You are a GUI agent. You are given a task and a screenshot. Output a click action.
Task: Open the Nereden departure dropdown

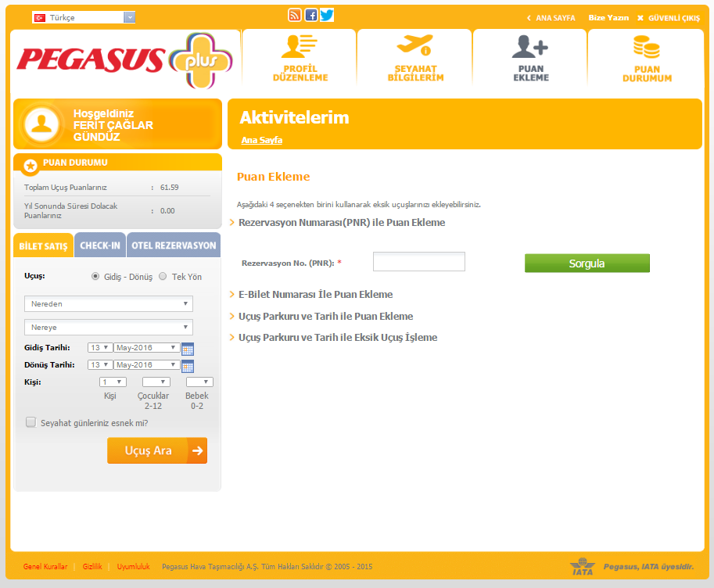[x=108, y=303]
